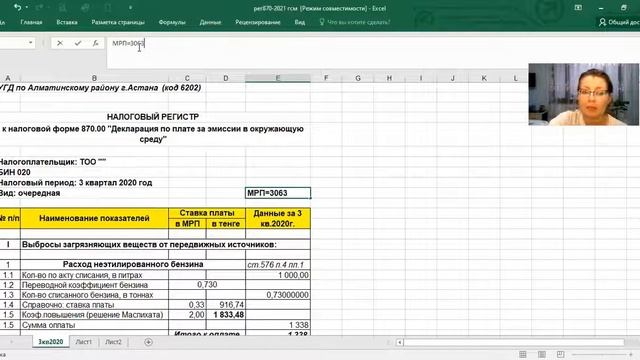The image size is (640, 360).
Task: Confirm entry with the checkmark formula bar icon
Action: [78, 43]
